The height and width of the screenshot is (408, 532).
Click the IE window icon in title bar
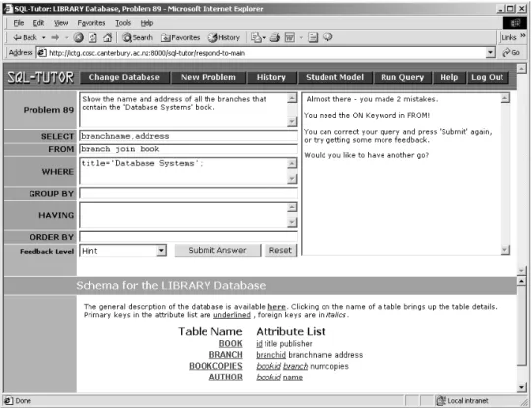pyautogui.click(x=8, y=9)
